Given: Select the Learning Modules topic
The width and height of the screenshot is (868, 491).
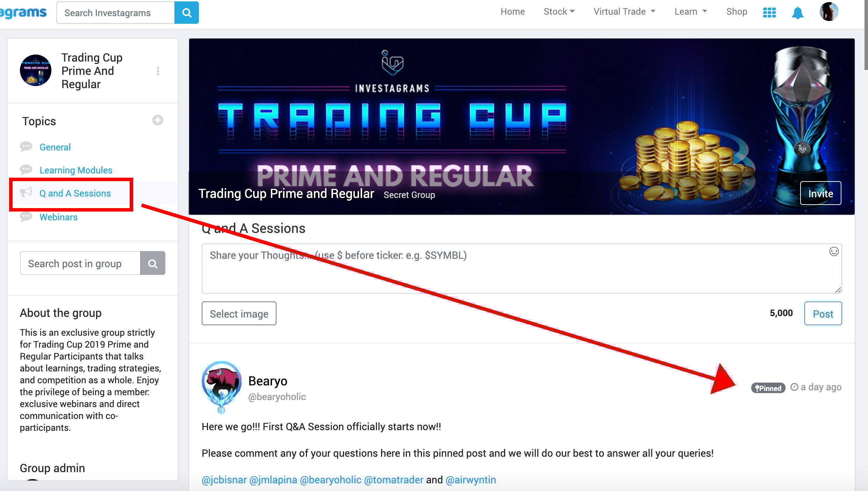Looking at the screenshot, I should [x=76, y=170].
